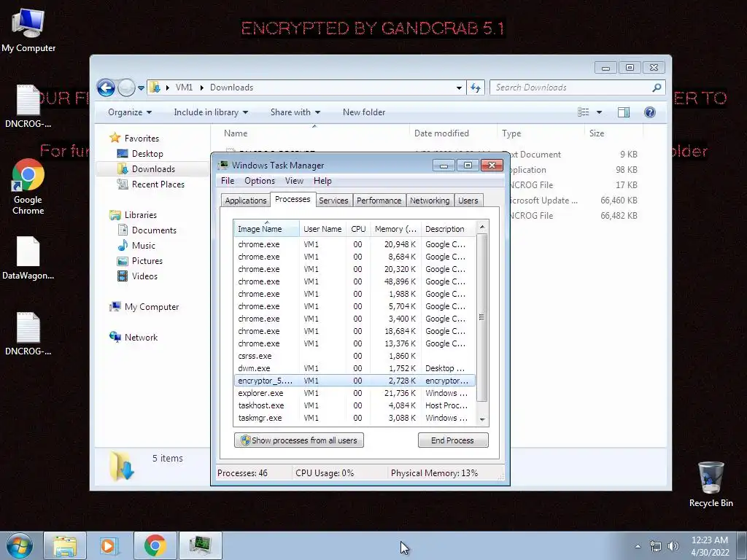
Task: Select the taskmgr.exe process row
Action: click(x=355, y=418)
